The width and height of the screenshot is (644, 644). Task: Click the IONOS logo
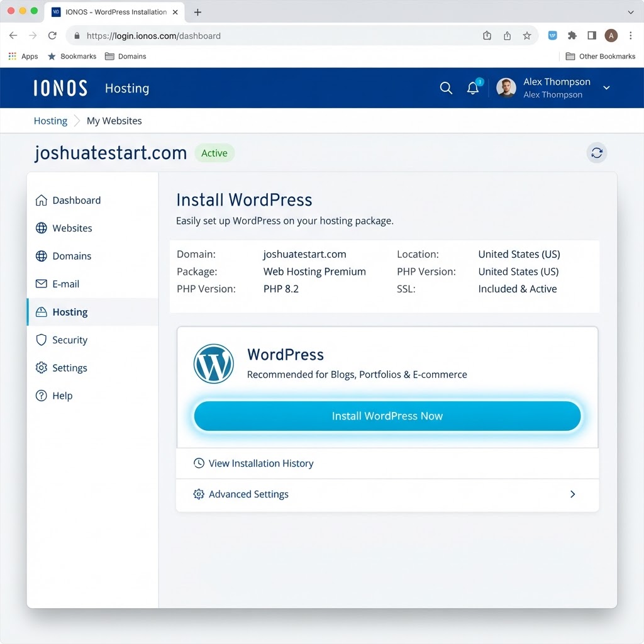[60, 88]
